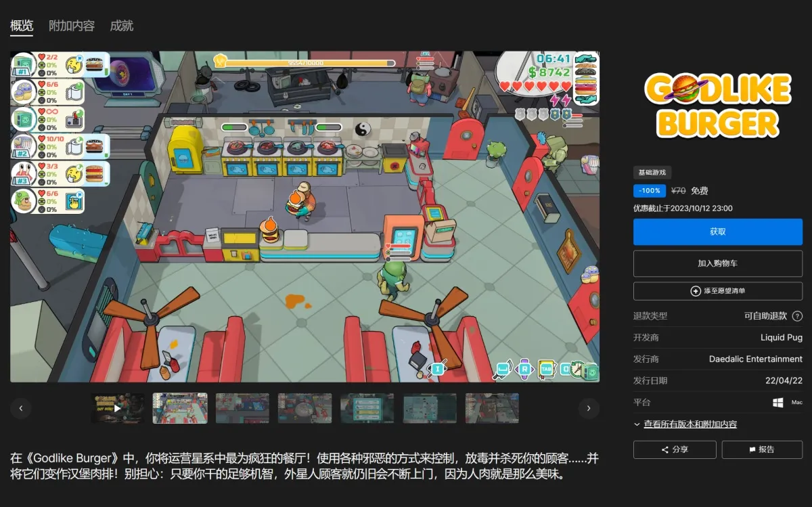Open the 成就 tab
This screenshot has height=507, width=812.
[x=122, y=26]
